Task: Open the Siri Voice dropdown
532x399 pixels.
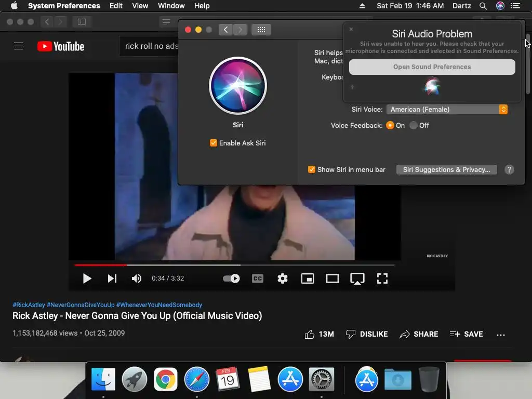Action: [x=447, y=109]
